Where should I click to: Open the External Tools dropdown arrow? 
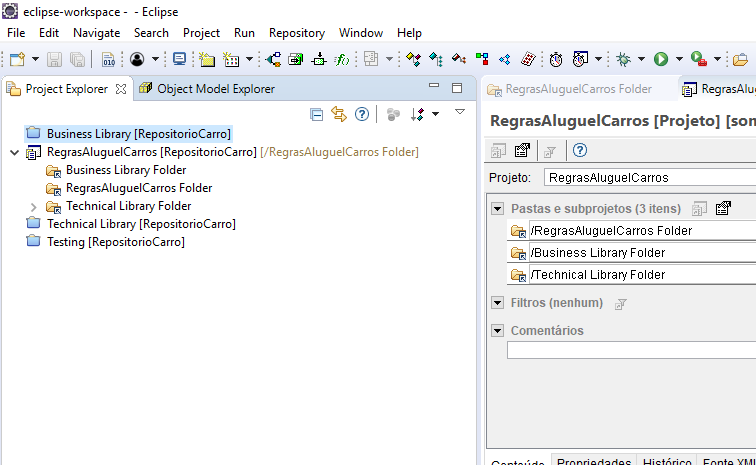tap(717, 59)
